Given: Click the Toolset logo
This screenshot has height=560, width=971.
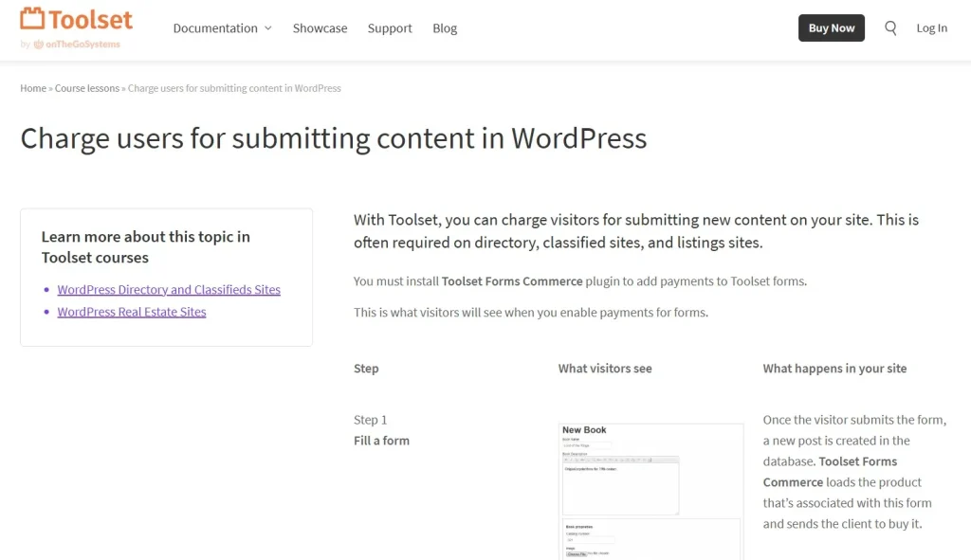Looking at the screenshot, I should coord(76,20).
